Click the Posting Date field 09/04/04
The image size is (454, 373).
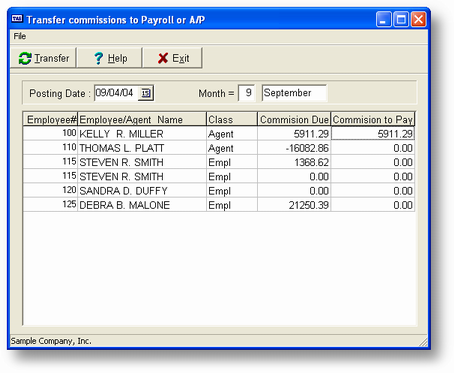point(116,93)
